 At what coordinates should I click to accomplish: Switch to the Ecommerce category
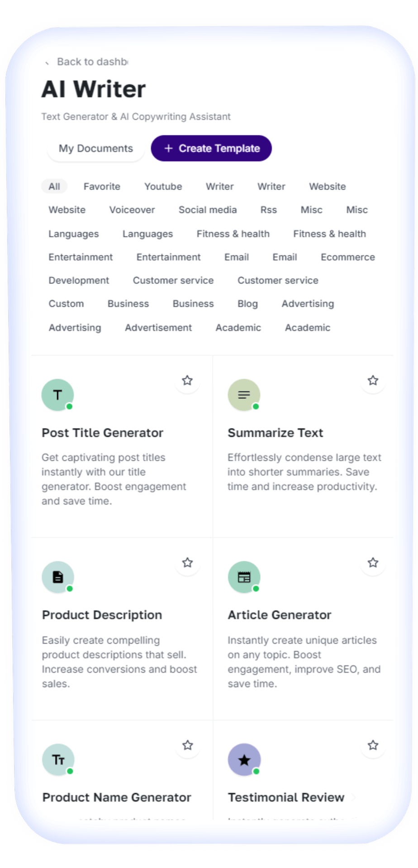click(x=347, y=257)
